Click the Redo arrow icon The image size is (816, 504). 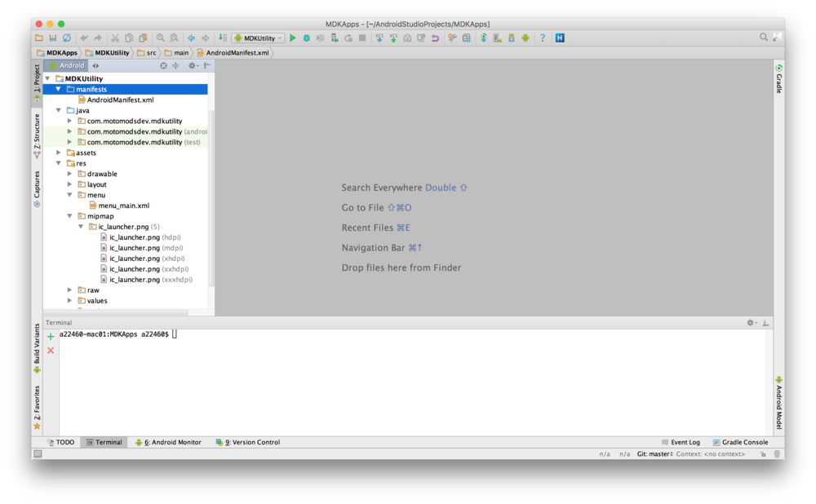pos(98,38)
